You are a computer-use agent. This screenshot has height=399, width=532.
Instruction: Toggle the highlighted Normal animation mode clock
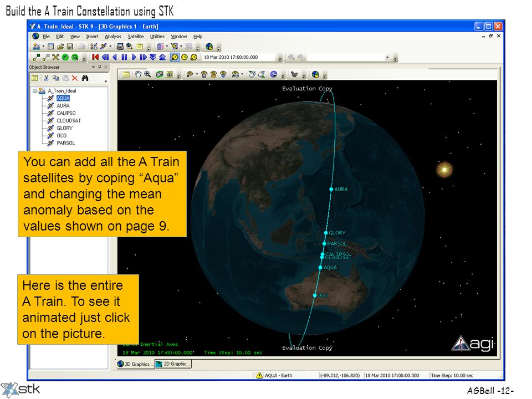coord(175,57)
